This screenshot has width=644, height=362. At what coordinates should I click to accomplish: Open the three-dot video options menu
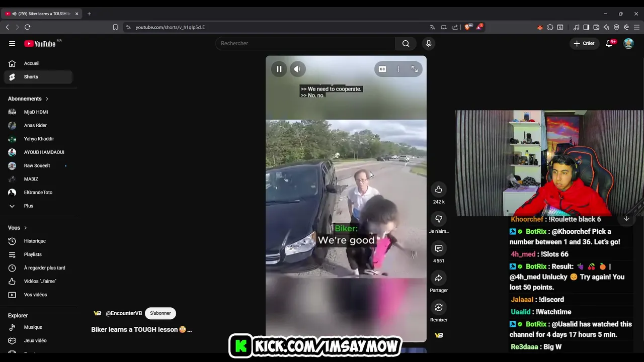(398, 69)
